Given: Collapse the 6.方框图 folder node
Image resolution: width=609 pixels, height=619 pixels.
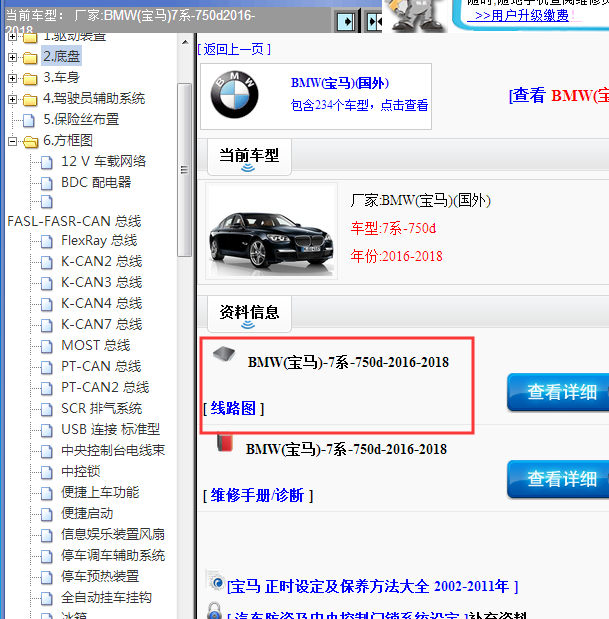Looking at the screenshot, I should 12,141.
